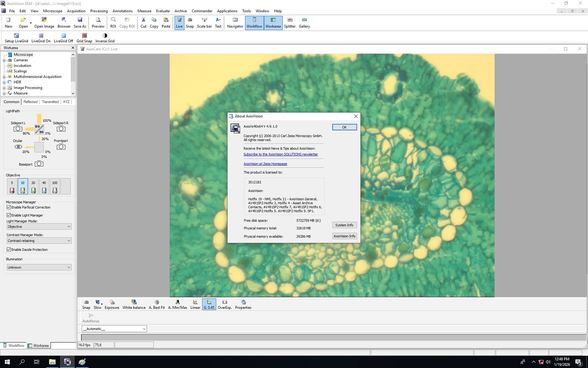Select the 40x objective
The height and width of the screenshot is (368, 588).
click(44, 186)
